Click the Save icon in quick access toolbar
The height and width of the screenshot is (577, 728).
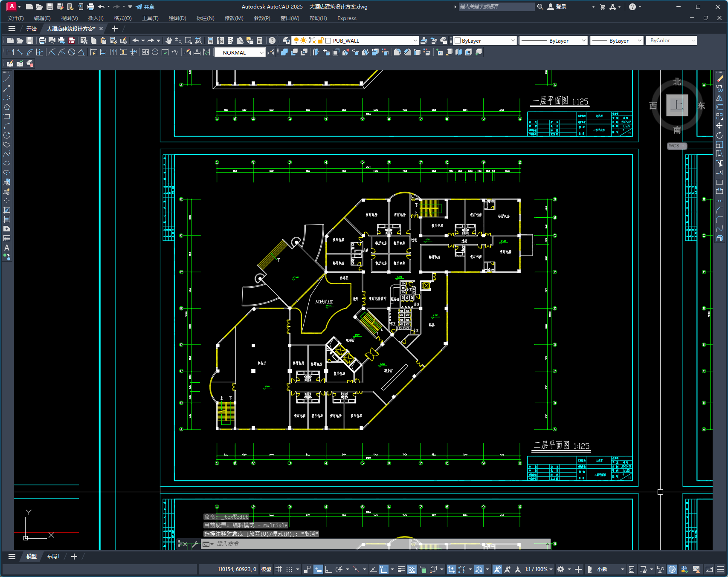(50, 7)
